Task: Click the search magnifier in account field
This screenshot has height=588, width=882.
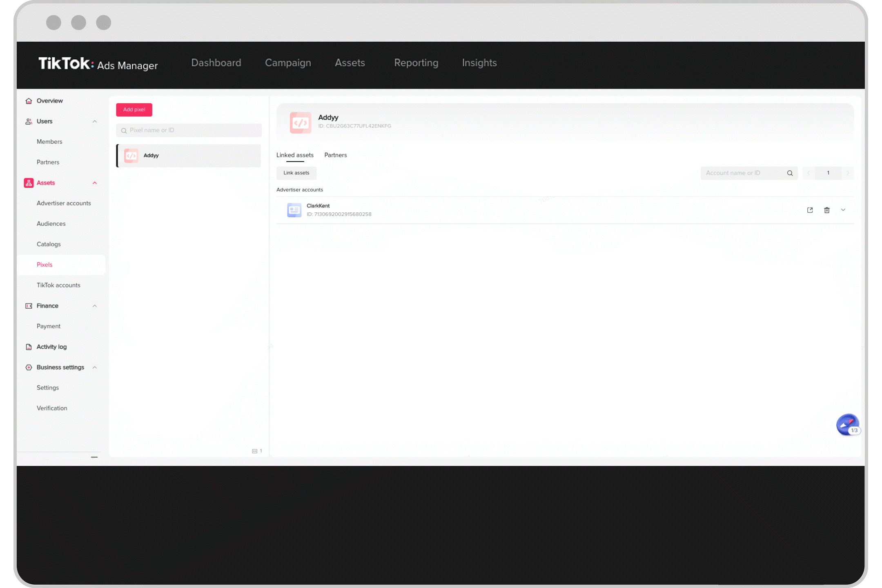Action: point(790,173)
